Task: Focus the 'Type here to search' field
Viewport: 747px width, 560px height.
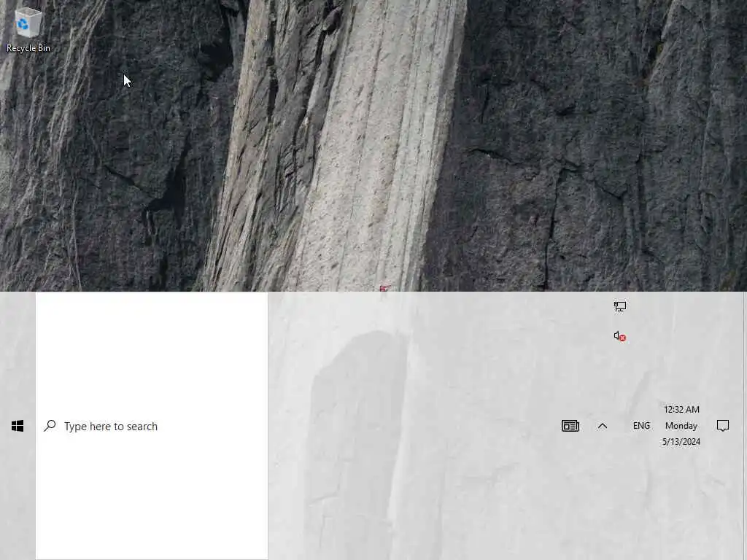Action: click(152, 426)
